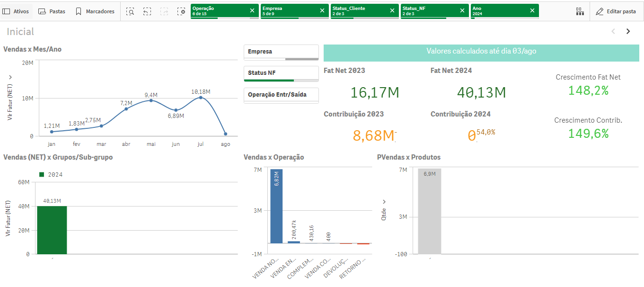Viewport: 644px width, 287px height.
Task: Go to the previous sheet arrow
Action: (613, 31)
